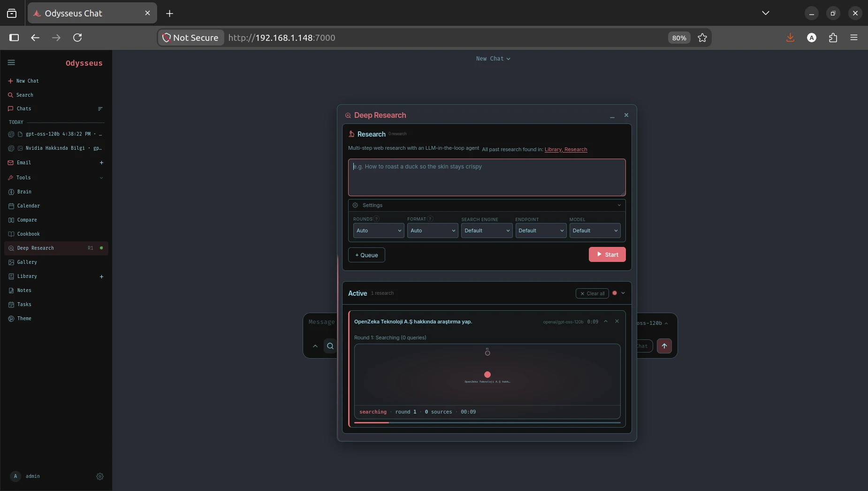List all browser tabs
Screen dimensions: 868x491
click(766, 13)
